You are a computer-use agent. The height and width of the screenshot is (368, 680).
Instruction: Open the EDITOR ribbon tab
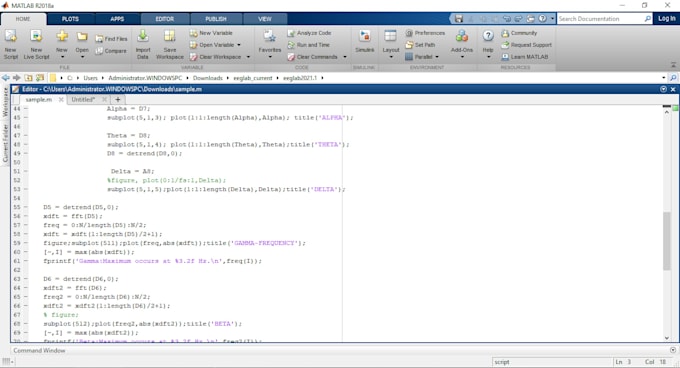point(165,19)
